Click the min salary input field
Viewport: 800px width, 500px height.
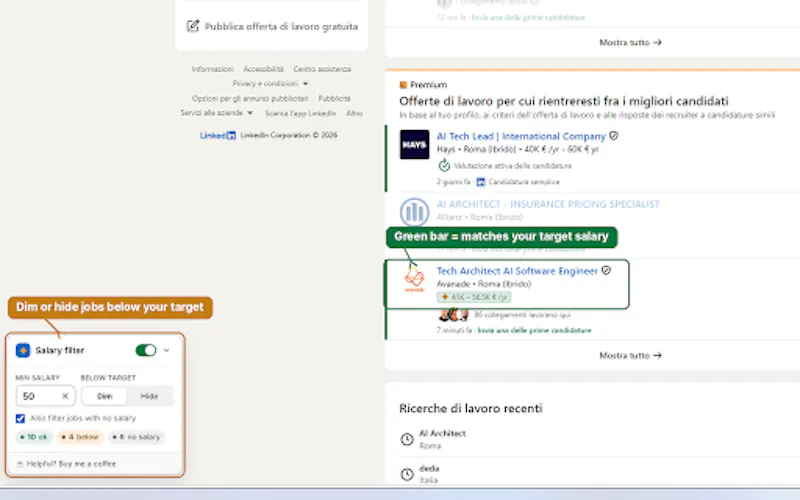(x=45, y=396)
